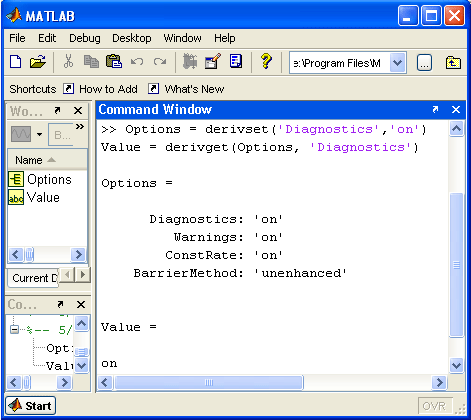Open Simulink library icon in toolbar
The height and width of the screenshot is (420, 471).
click(190, 62)
